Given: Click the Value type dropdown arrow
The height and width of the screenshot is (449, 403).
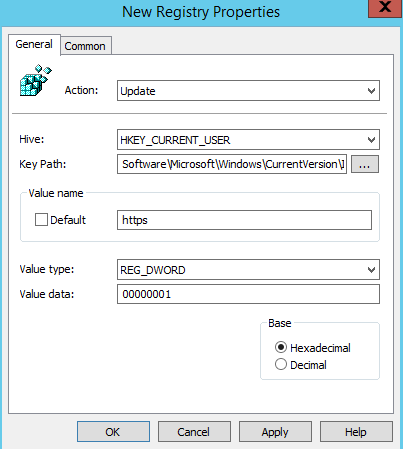Looking at the screenshot, I should (x=371, y=270).
